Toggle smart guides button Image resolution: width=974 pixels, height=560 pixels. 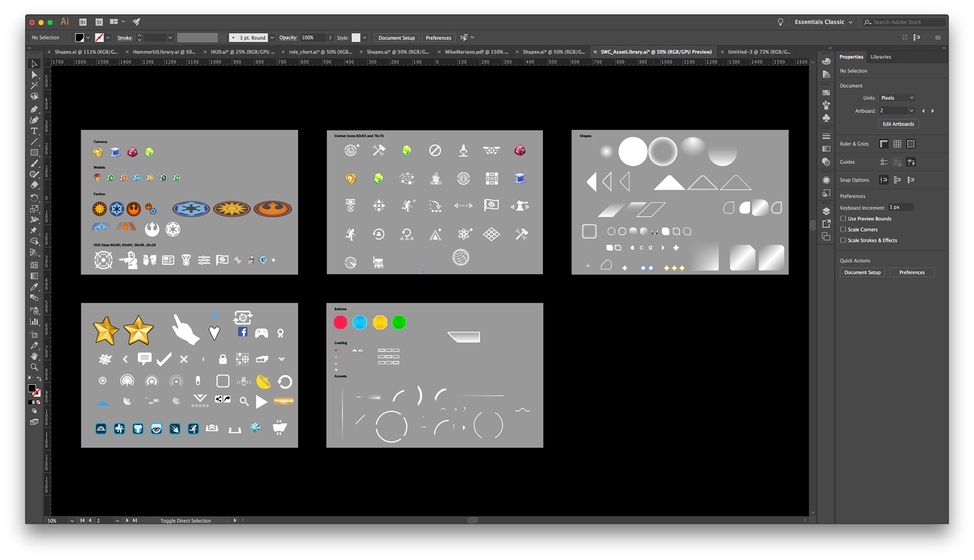911,162
